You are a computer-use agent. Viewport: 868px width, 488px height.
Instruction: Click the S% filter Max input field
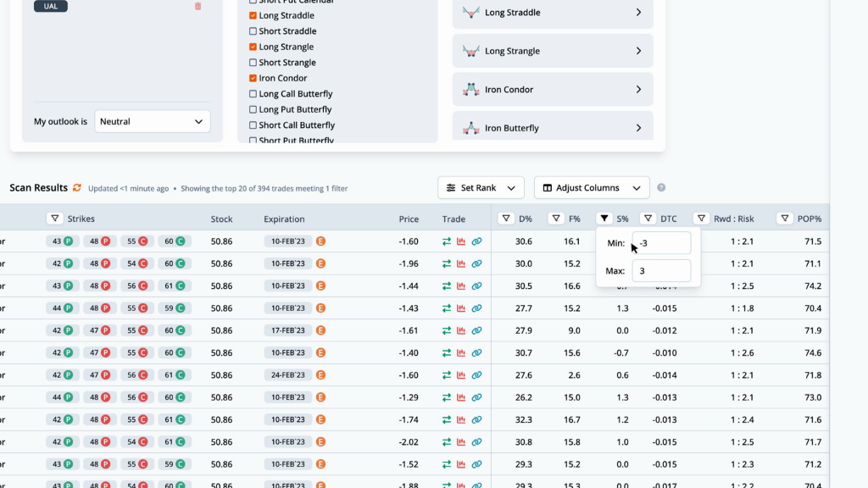tap(661, 271)
